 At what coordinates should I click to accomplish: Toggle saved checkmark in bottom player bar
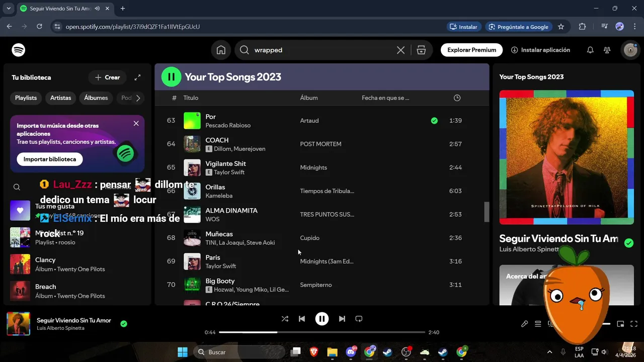pyautogui.click(x=124, y=324)
